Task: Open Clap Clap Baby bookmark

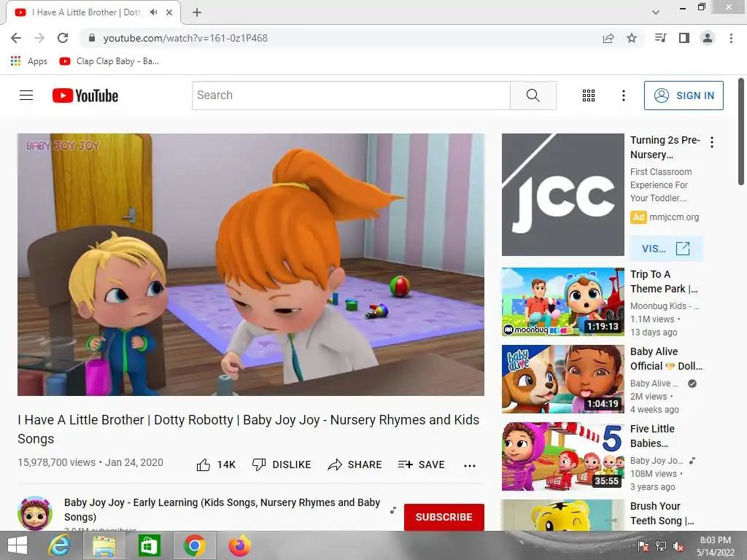Action: pyautogui.click(x=109, y=61)
